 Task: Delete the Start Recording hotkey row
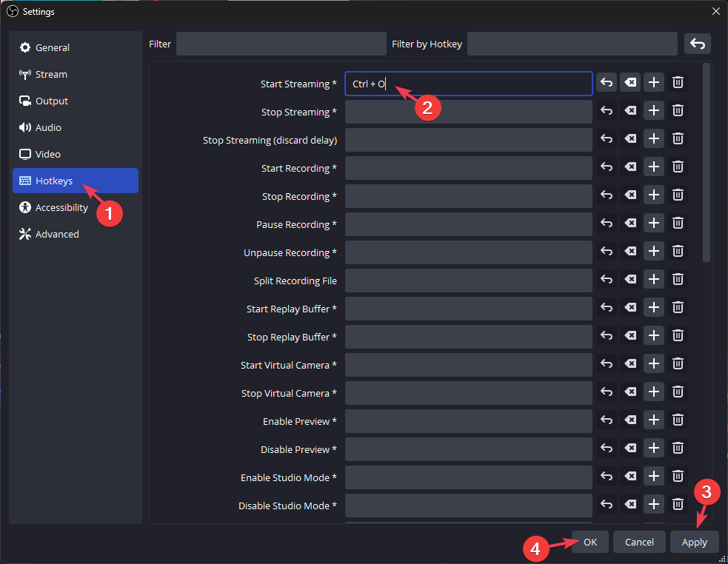pos(678,167)
